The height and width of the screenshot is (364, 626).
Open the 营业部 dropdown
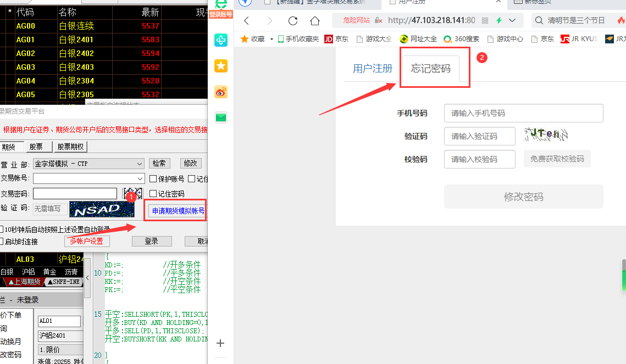click(88, 164)
